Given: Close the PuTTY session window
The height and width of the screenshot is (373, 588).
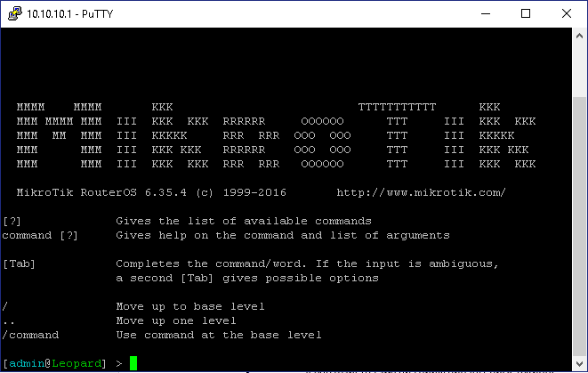Looking at the screenshot, I should 567,14.
